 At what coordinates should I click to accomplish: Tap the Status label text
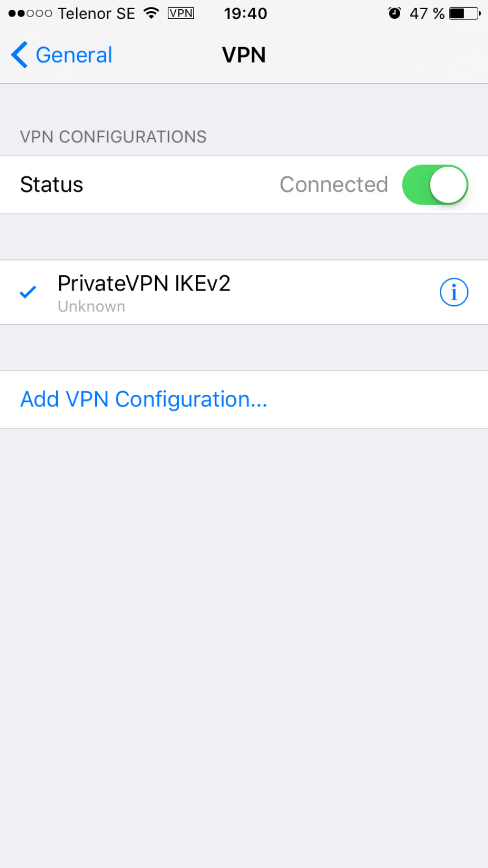coord(52,184)
